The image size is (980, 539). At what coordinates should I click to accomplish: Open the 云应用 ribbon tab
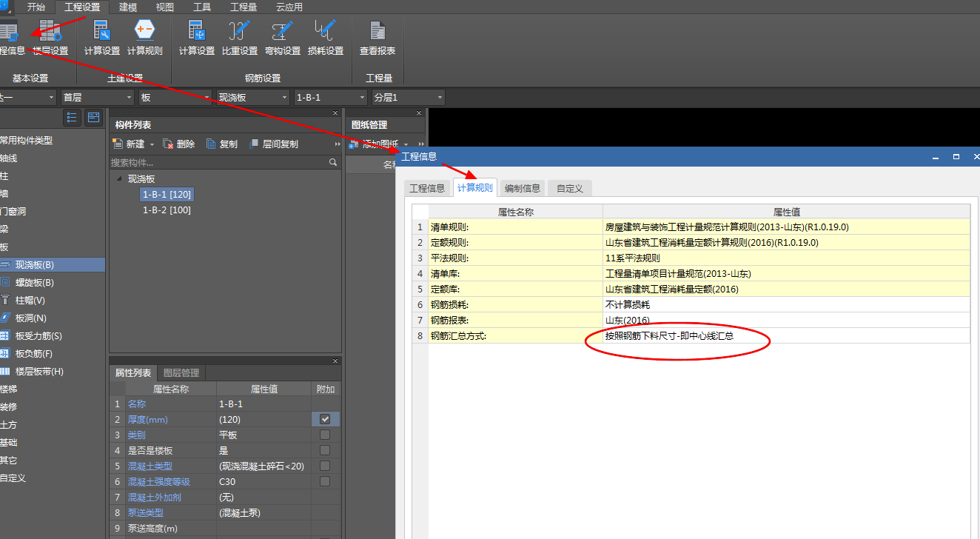(289, 7)
